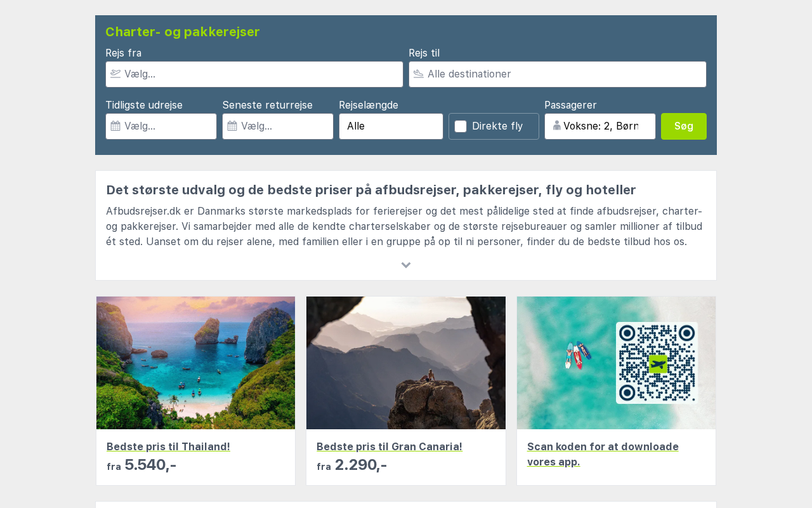Click the Thailand beach thumbnail
The height and width of the screenshot is (508, 812).
(x=195, y=363)
